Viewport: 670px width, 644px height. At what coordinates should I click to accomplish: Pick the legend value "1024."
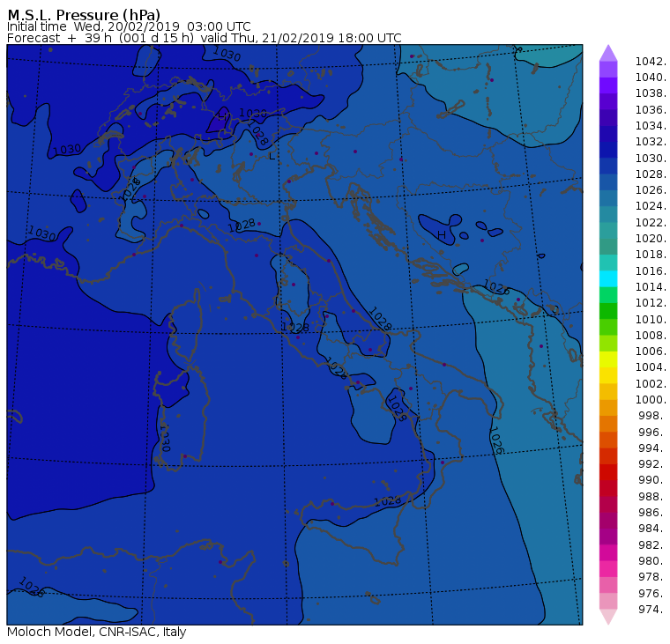(651, 206)
